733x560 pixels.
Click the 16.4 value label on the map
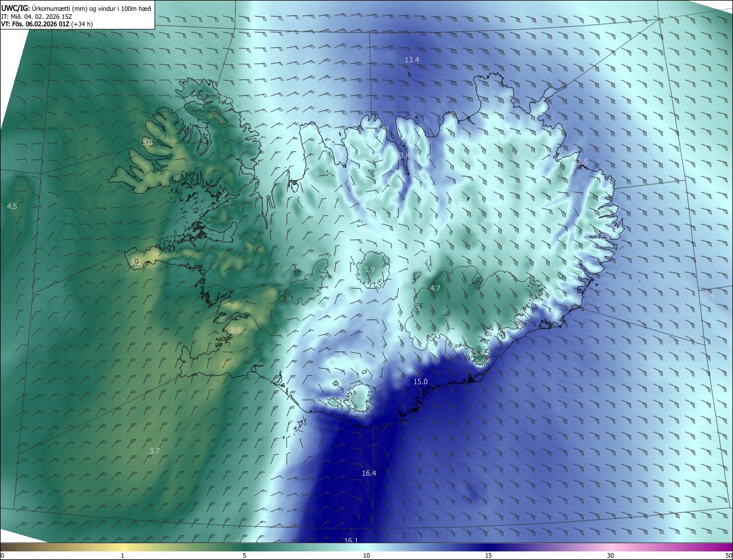369,473
